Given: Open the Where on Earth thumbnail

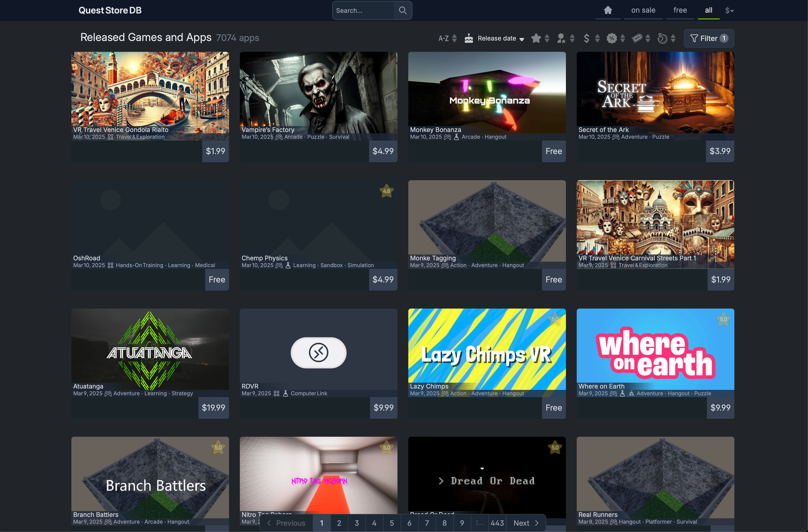Looking at the screenshot, I should pyautogui.click(x=655, y=350).
